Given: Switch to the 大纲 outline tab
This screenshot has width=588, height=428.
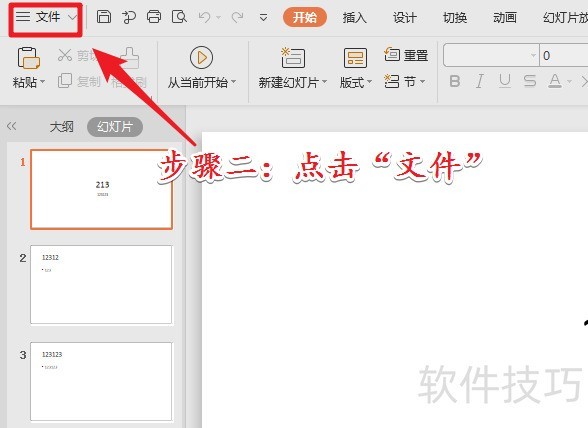Looking at the screenshot, I should [x=62, y=127].
